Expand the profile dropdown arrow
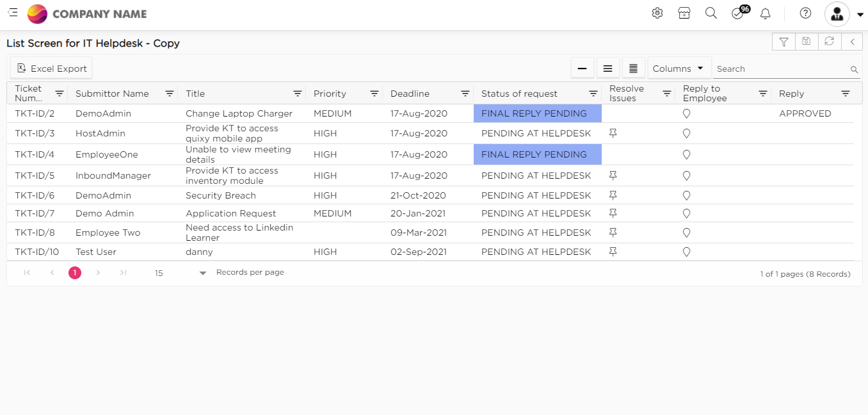 click(x=860, y=15)
